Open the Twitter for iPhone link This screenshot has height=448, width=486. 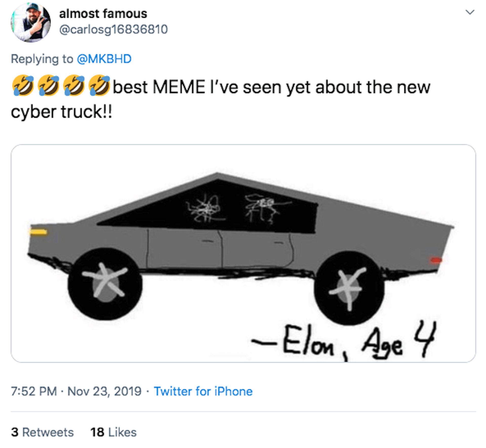tap(203, 391)
